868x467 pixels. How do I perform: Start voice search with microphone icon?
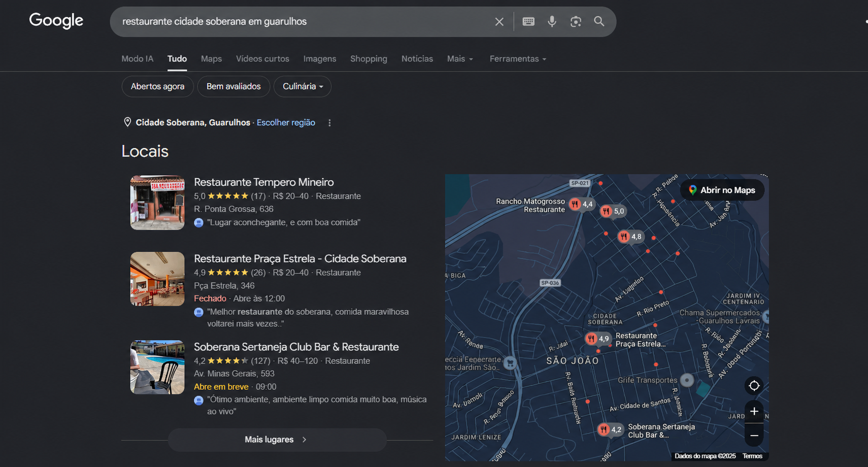click(x=552, y=21)
